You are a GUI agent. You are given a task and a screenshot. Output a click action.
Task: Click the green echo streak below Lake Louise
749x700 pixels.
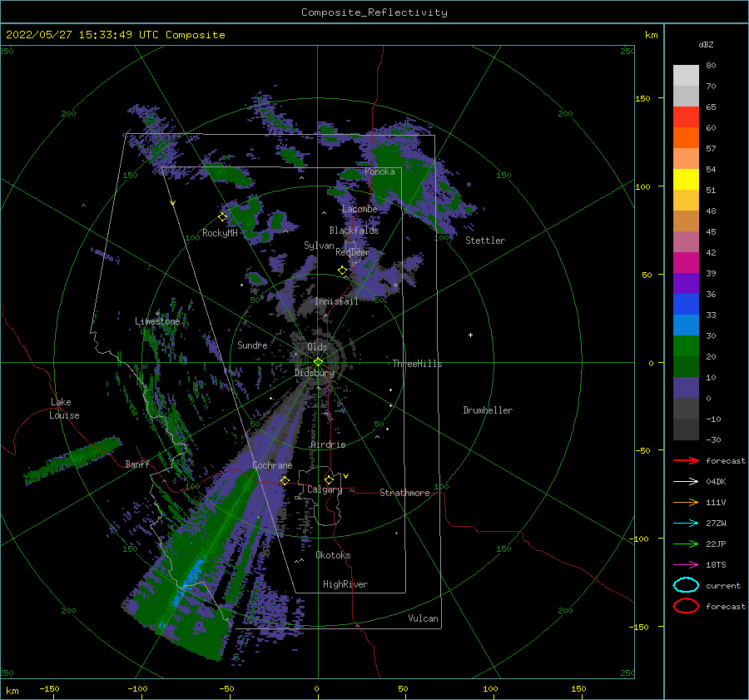click(x=72, y=459)
